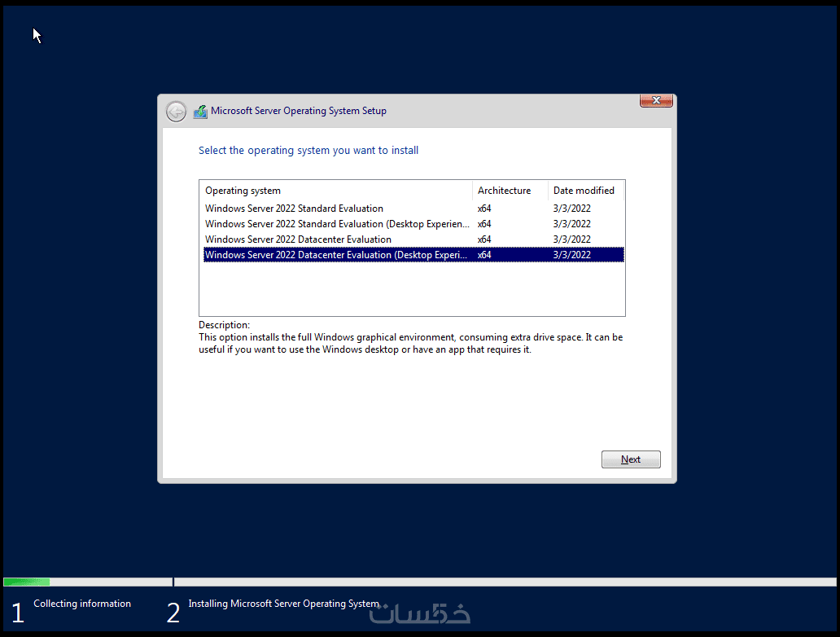Click the description text below the list
840x637 pixels.
pyautogui.click(x=410, y=343)
